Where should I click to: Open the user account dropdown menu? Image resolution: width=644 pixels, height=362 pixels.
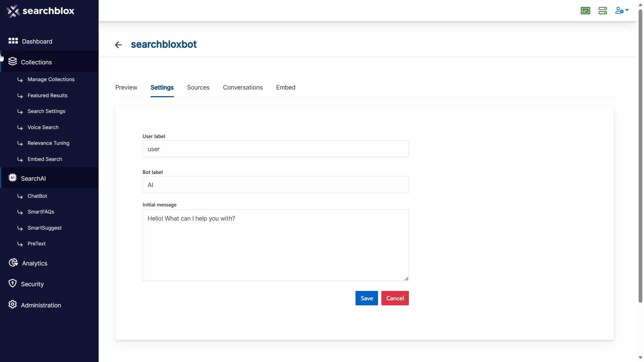pos(622,11)
